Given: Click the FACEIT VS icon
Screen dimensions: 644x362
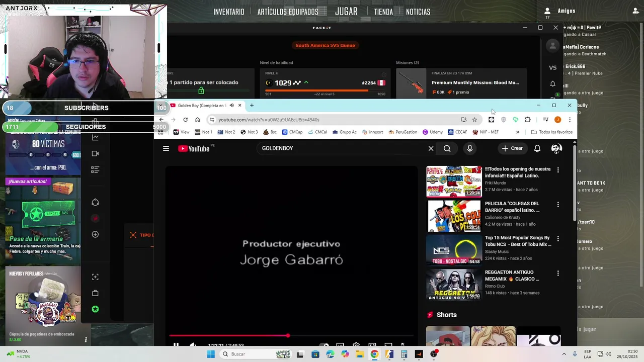Looking at the screenshot, I should pyautogui.click(x=552, y=67).
